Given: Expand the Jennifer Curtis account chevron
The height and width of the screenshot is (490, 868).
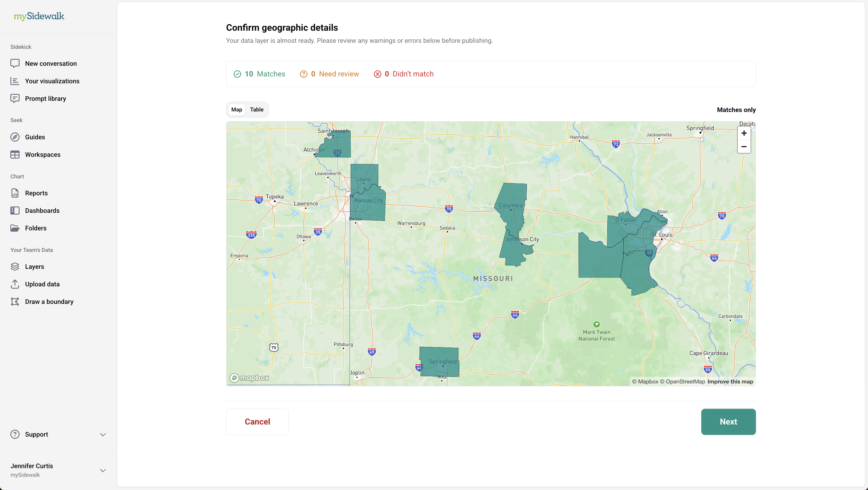Looking at the screenshot, I should [x=103, y=470].
